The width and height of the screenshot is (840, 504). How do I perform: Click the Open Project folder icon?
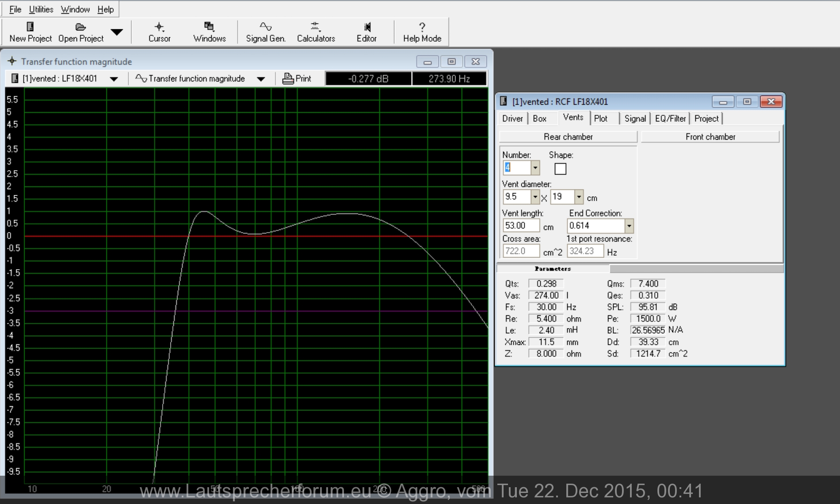[x=80, y=27]
